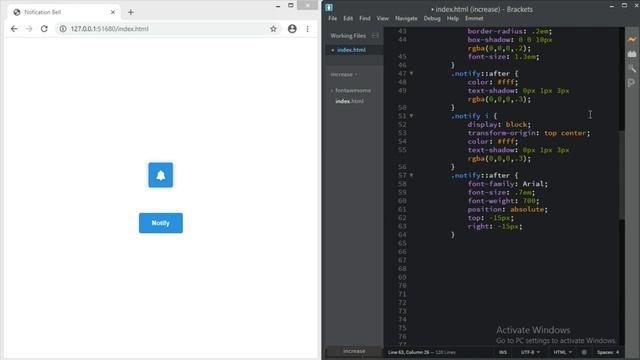Click the fourth Brackets right toolbar icon

pos(632,83)
